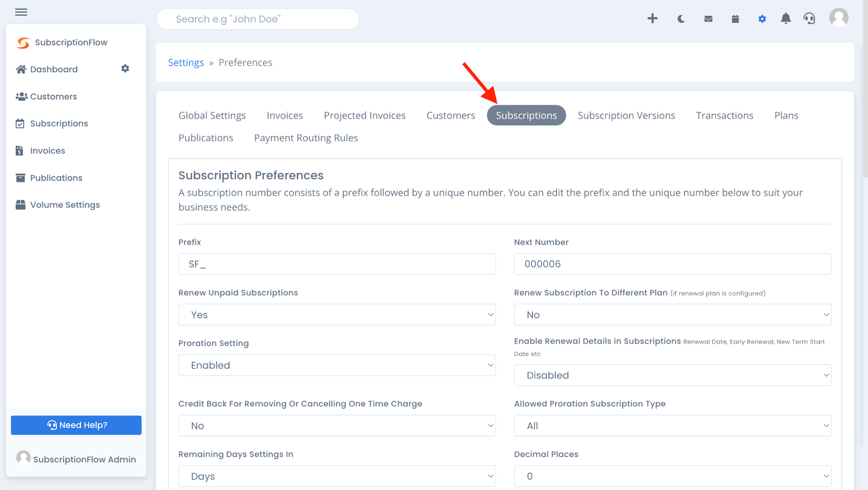Viewport: 868px width, 490px height.
Task: Switch to the Transactions tab
Action: (725, 116)
